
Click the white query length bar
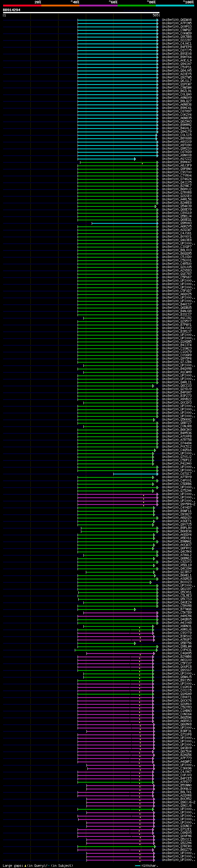(x=81, y=13)
